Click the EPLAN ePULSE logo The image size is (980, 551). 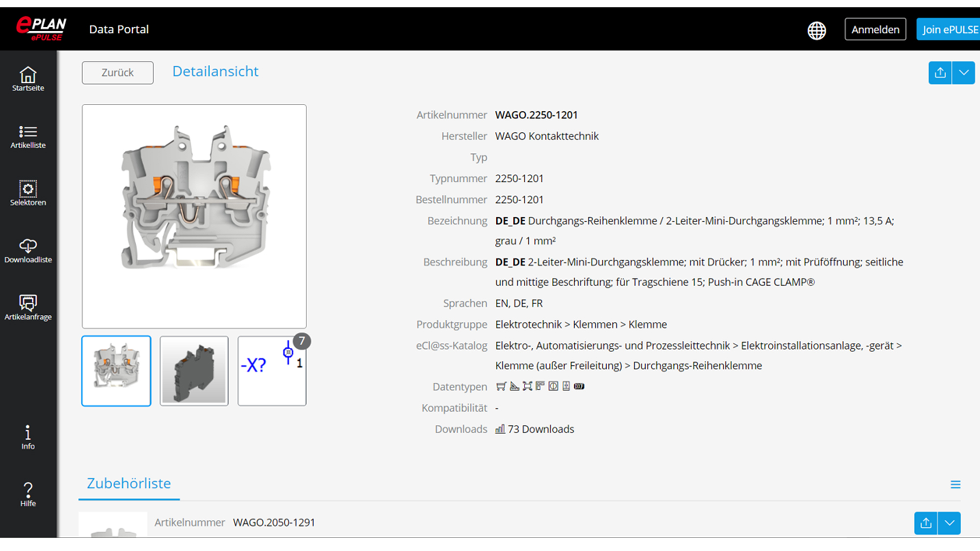coord(41,29)
